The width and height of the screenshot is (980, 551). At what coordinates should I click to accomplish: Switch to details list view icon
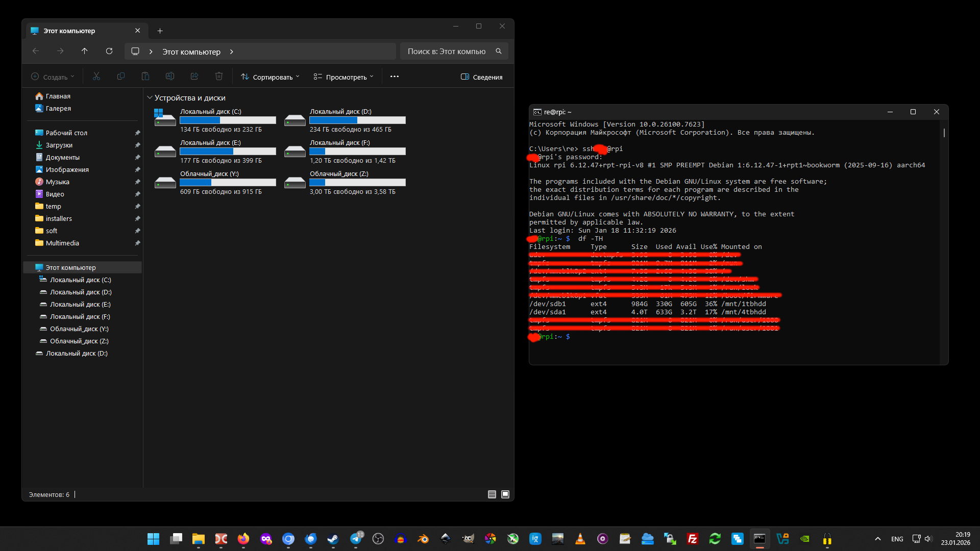[492, 494]
